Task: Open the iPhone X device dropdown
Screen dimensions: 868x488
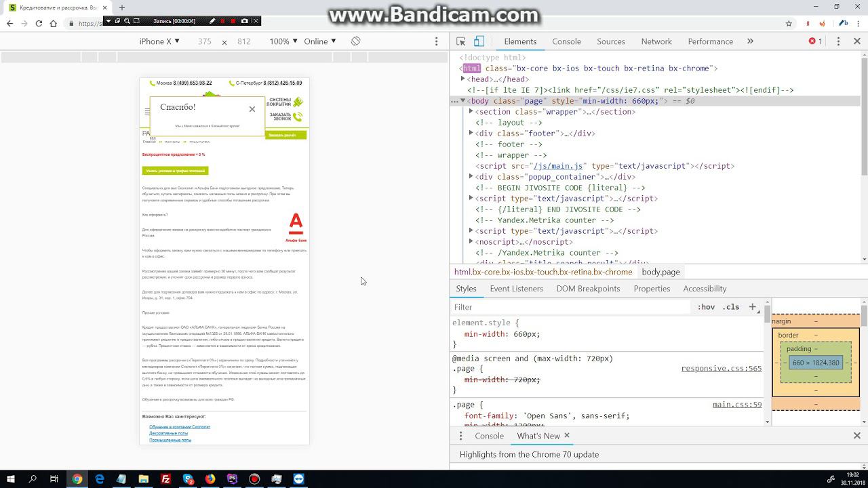Action: click(x=159, y=41)
